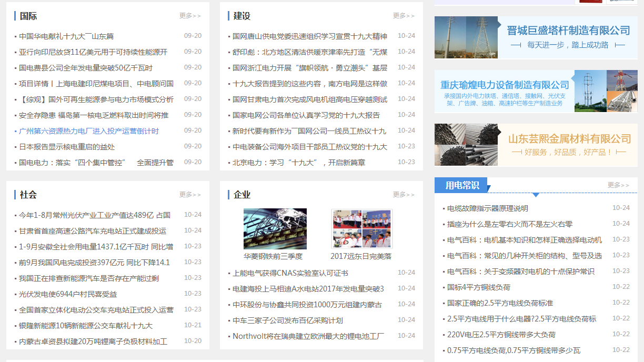This screenshot has height=362, width=644.
Task: Open the 2017远东日完美落 thumbnail photo
Action: point(361,229)
